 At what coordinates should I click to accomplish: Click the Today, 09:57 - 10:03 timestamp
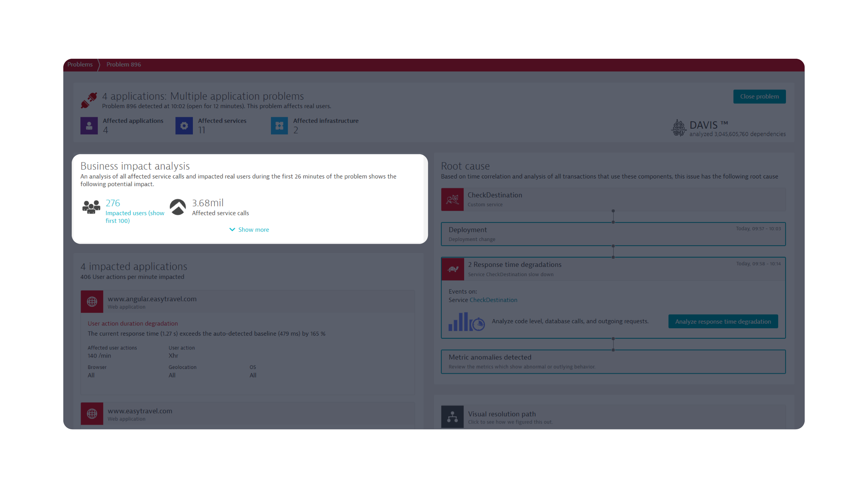point(758,228)
